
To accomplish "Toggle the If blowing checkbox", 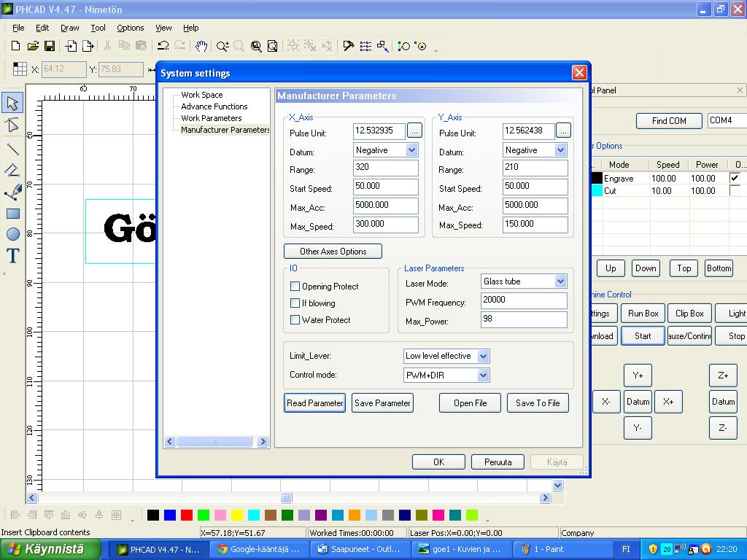I will (x=295, y=303).
